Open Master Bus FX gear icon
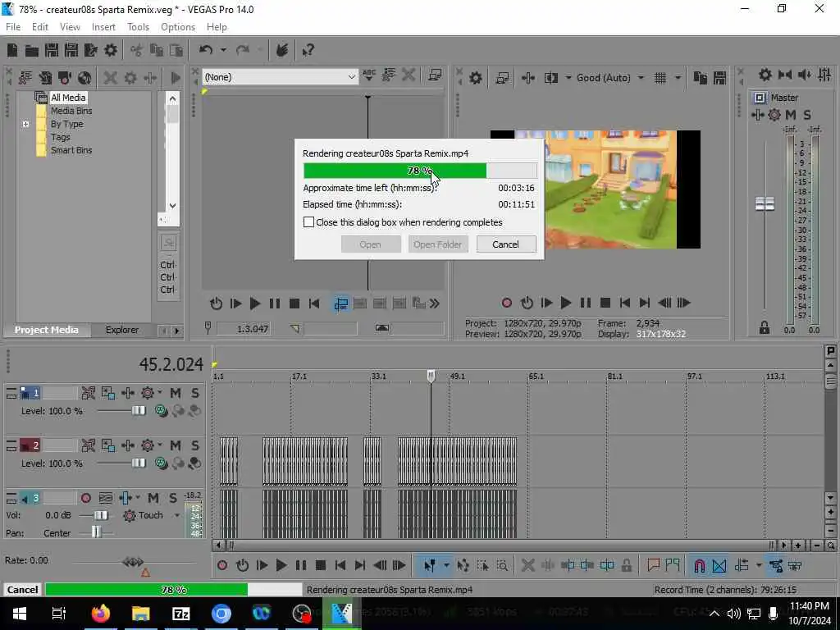The image size is (840, 630). point(765,75)
